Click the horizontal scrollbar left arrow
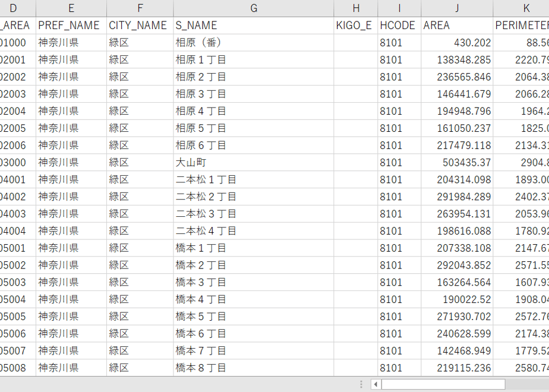 [376, 384]
